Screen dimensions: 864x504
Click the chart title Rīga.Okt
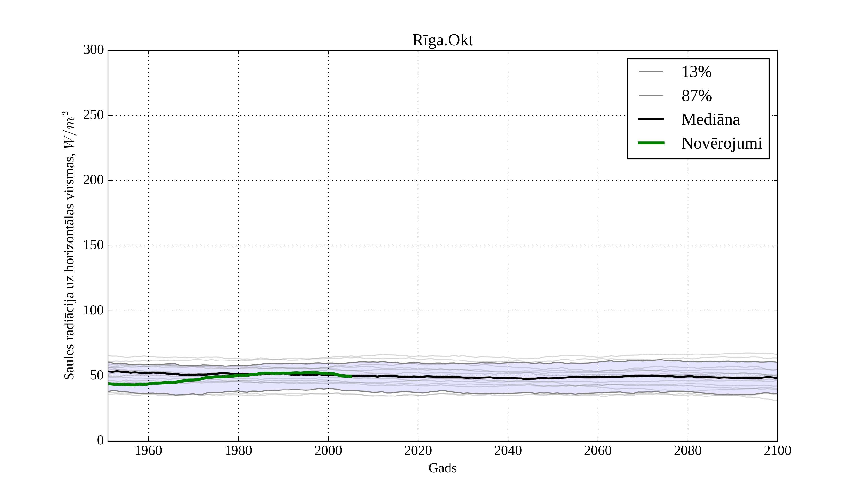point(442,41)
